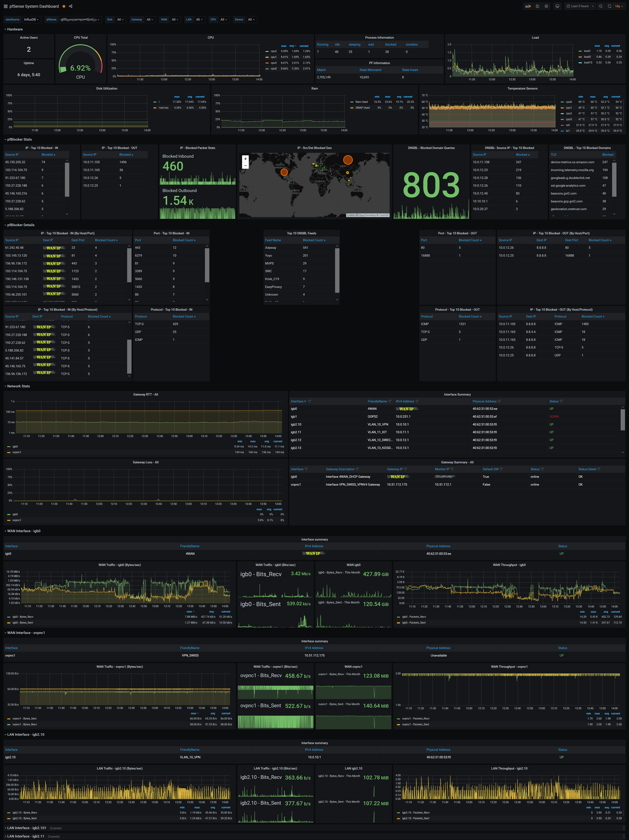Filter Gateway Summary by Monitor IP

pos(452,469)
